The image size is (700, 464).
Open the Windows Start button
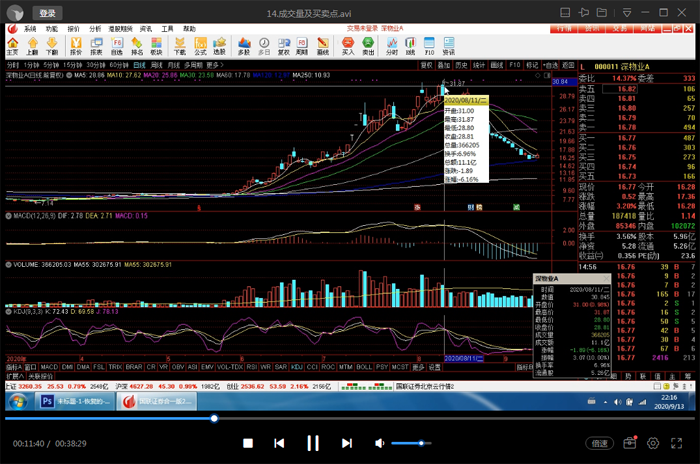(18, 401)
